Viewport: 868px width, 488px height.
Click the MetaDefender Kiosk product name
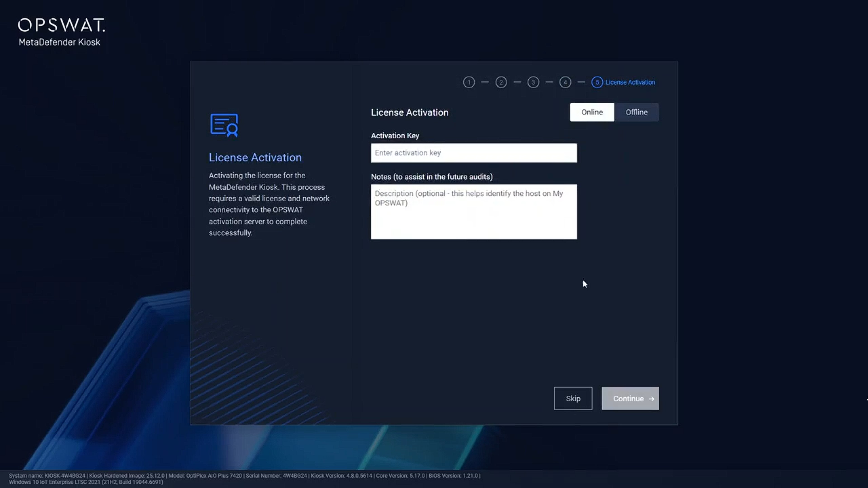point(60,42)
